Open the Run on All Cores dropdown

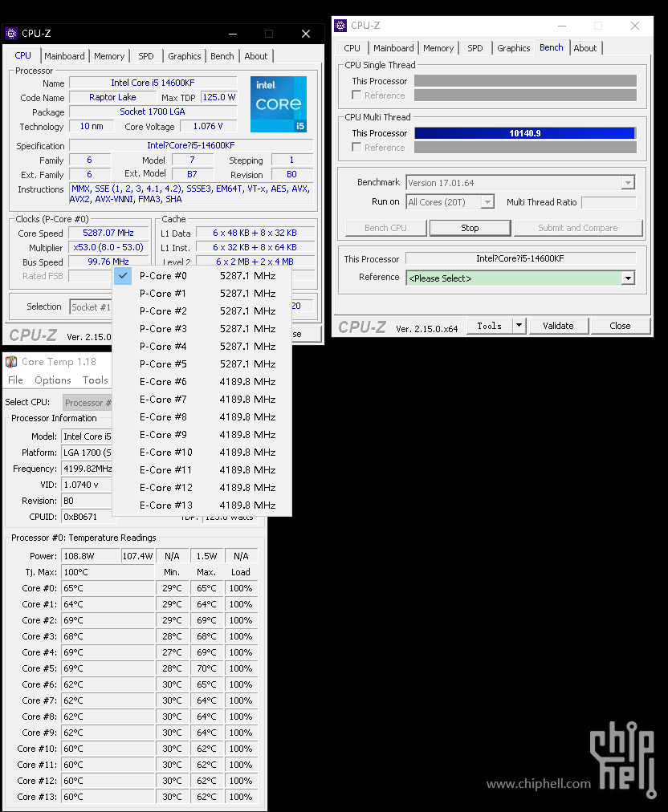[487, 202]
